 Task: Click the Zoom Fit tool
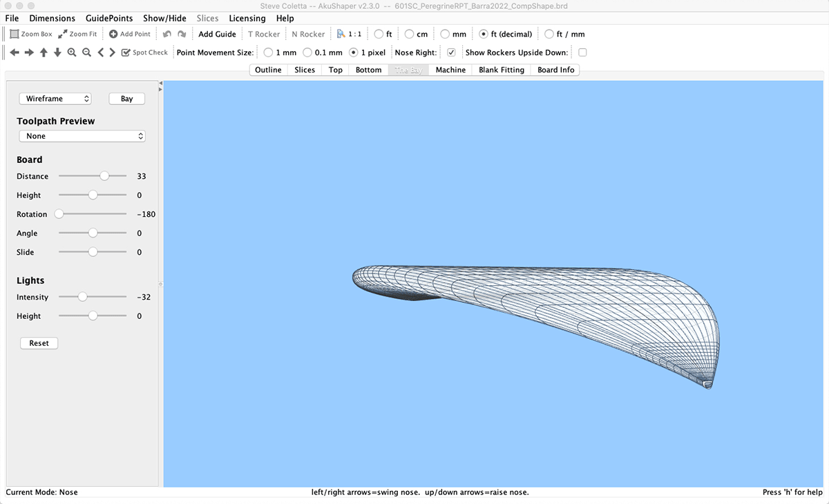tap(77, 34)
